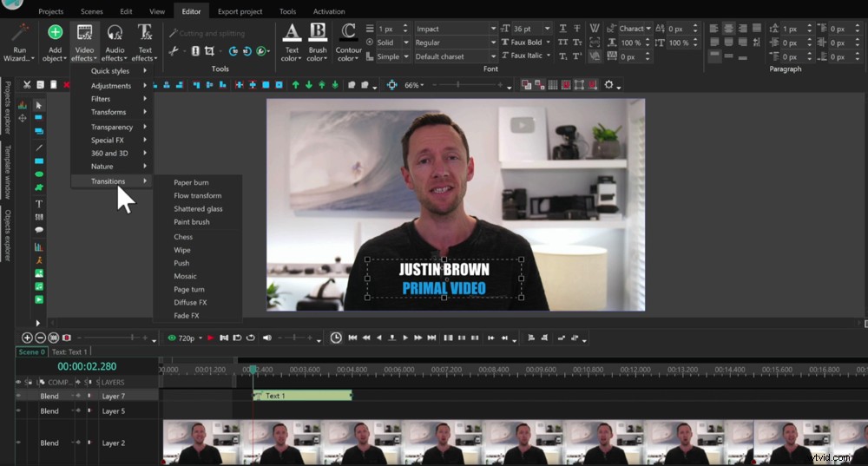Move object down with green arrow
This screenshot has width=868, height=466.
click(x=309, y=85)
